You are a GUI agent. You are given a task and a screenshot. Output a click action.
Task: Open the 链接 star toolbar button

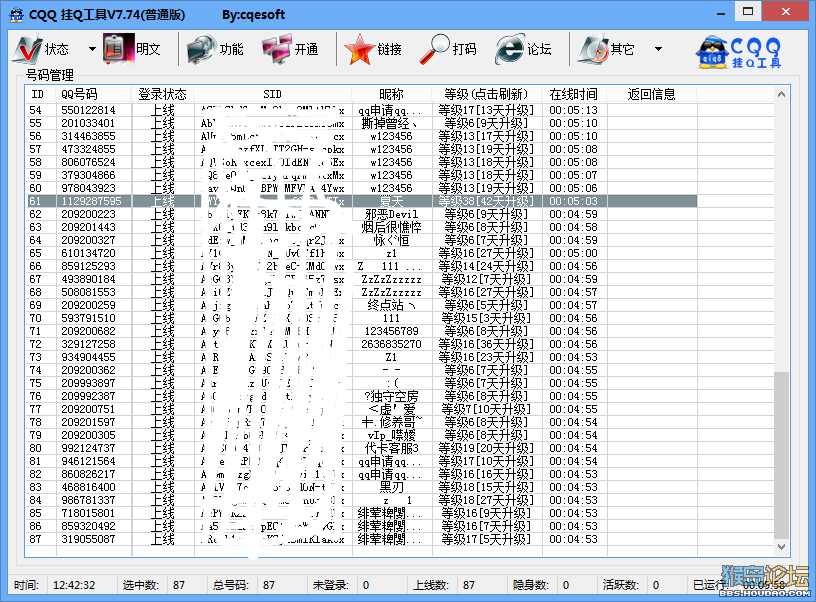pyautogui.click(x=373, y=49)
